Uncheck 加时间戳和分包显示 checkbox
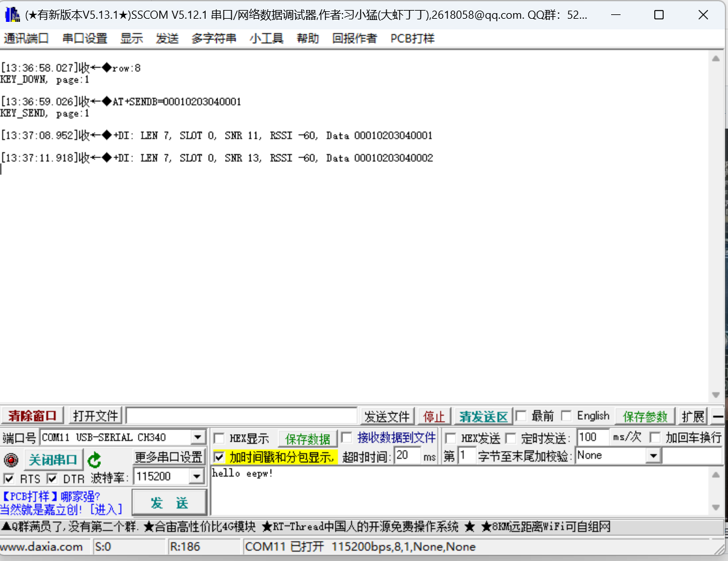 219,457
